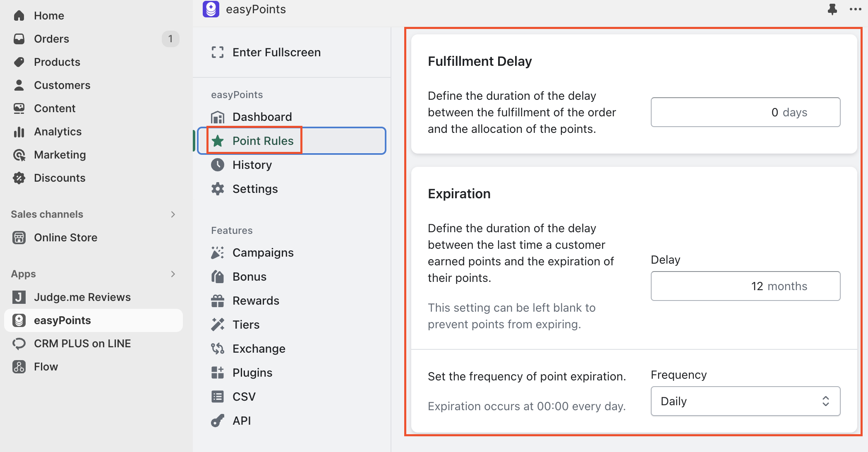868x452 pixels.
Task: Open the Bonus feature page
Action: point(249,276)
